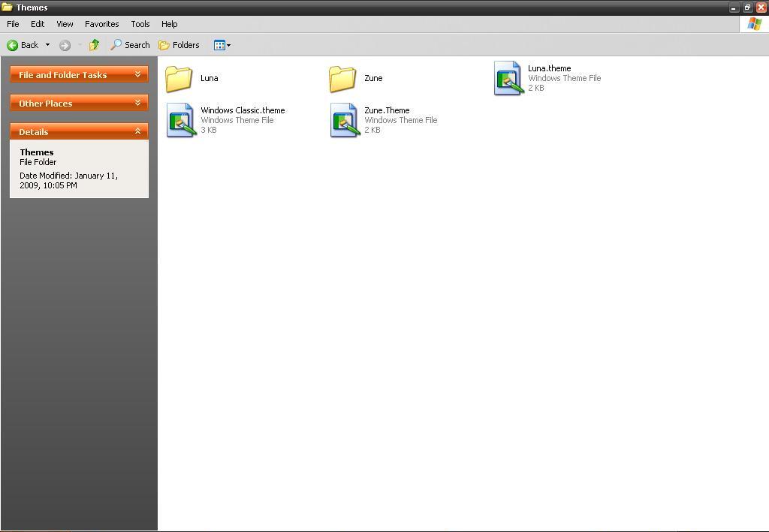Click the Search magnifier icon
This screenshot has width=769, height=532.
tap(116, 44)
